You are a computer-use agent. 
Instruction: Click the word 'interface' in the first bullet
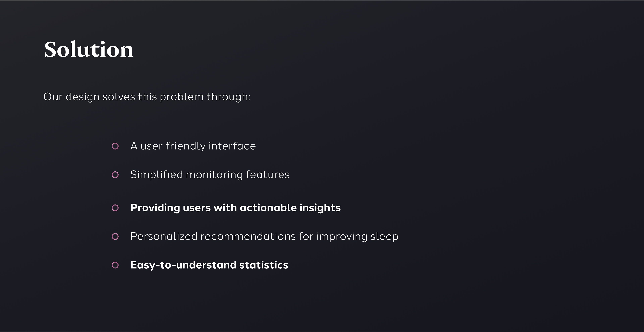coord(232,146)
